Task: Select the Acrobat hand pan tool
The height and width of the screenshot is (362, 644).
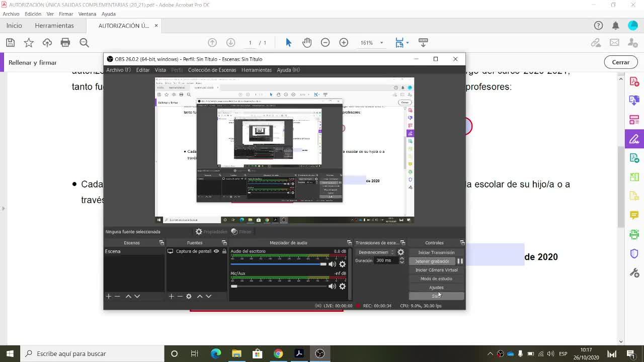Action: tap(307, 43)
